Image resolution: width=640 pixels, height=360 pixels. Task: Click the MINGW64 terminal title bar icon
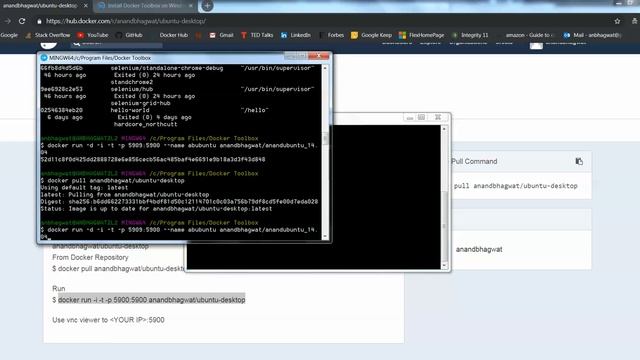pos(44,58)
